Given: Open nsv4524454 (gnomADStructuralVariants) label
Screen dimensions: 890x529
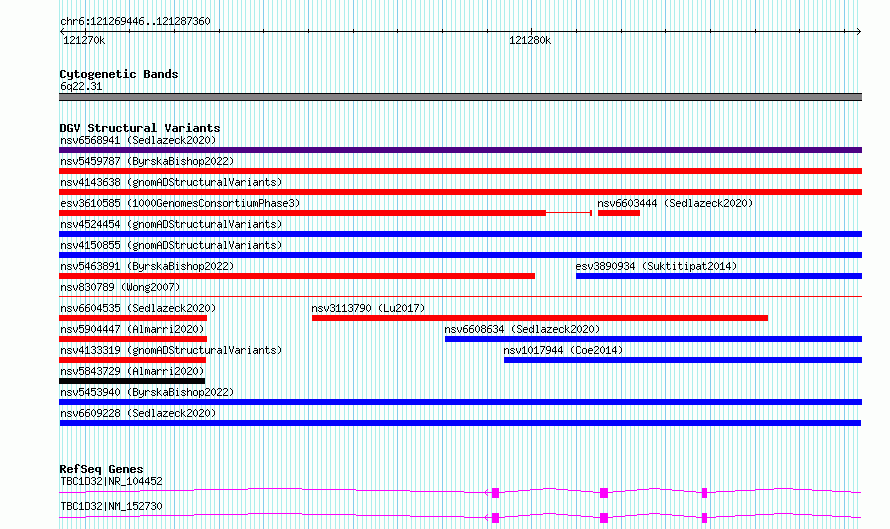Looking at the screenshot, I should (171, 224).
